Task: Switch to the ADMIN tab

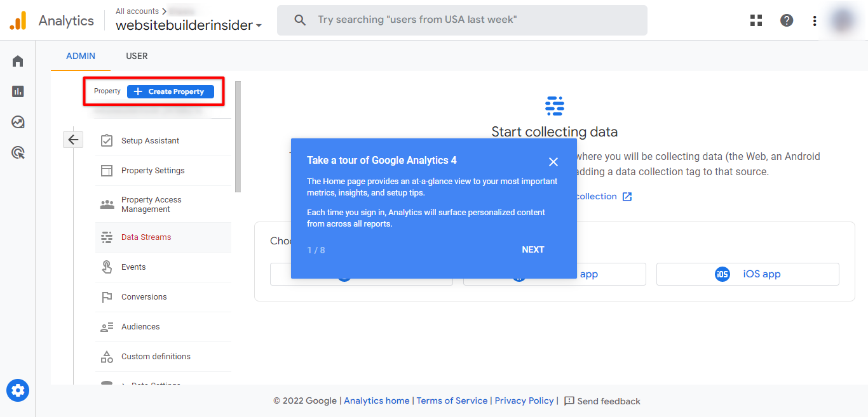Action: click(x=81, y=56)
